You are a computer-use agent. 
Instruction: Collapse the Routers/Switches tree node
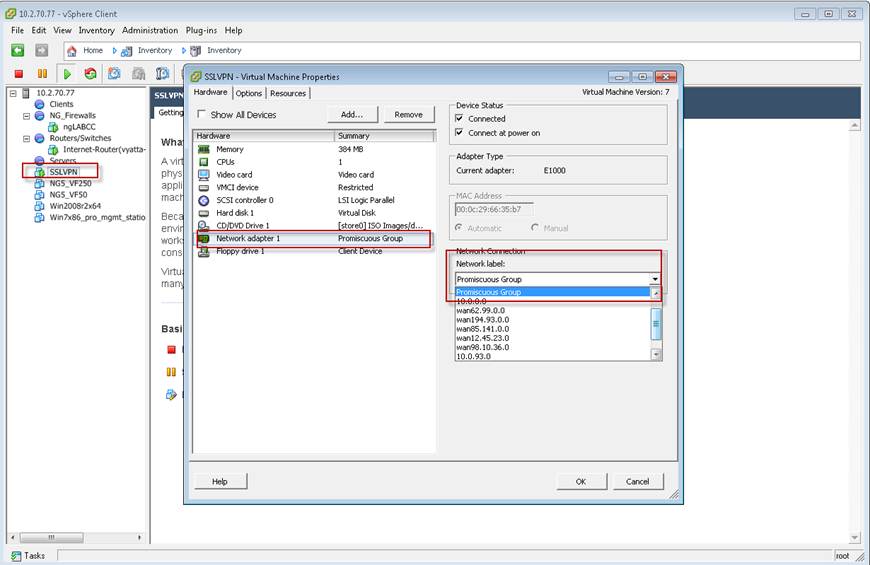[26, 139]
